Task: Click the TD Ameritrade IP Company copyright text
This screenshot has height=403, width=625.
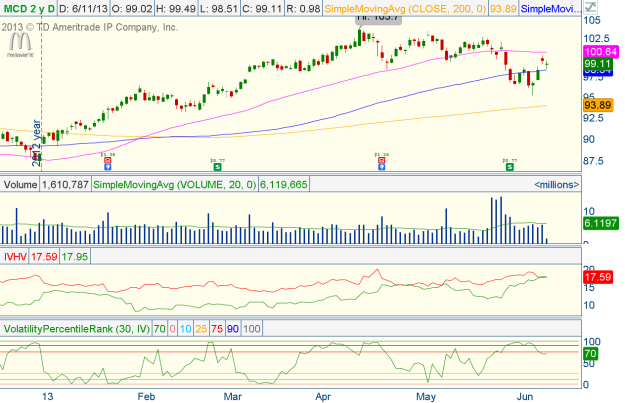Action: pos(90,28)
